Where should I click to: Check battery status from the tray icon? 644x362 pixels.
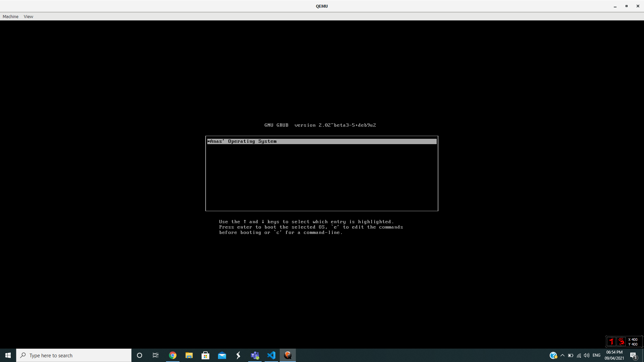(x=571, y=355)
